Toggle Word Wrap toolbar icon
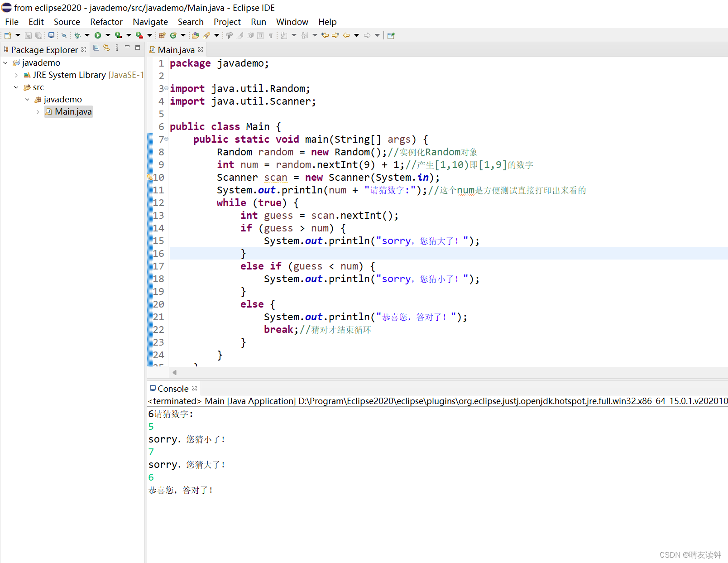The image size is (728, 563). 250,35
